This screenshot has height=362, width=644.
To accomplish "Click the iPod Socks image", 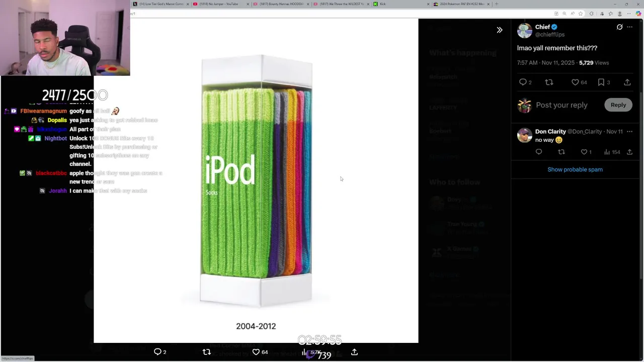I will pos(256,181).
